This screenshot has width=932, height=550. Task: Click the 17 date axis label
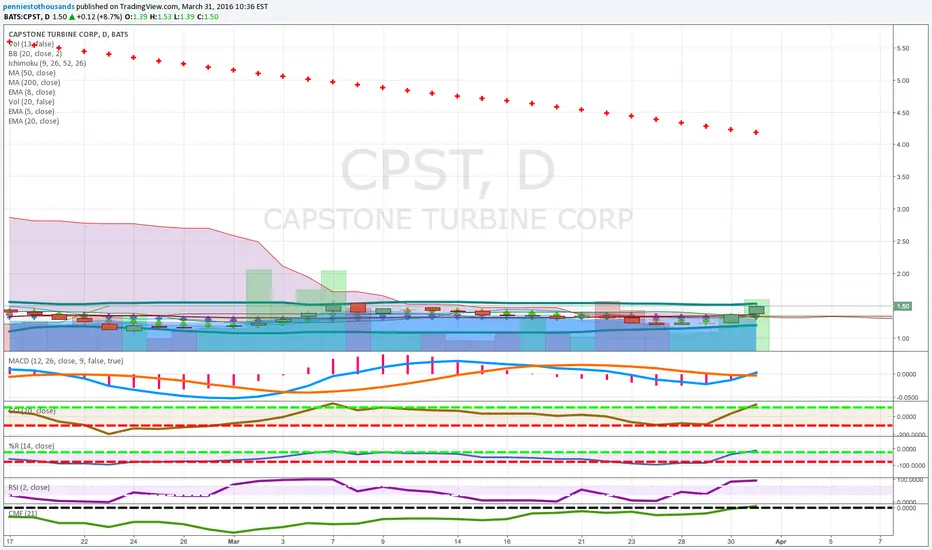pyautogui.click(x=10, y=542)
